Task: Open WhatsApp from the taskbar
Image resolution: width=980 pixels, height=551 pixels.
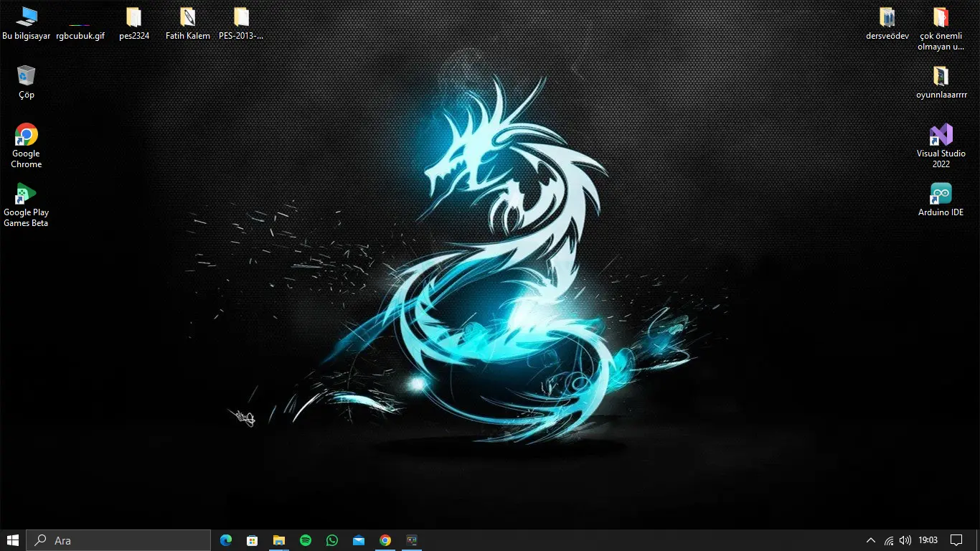Action: (332, 540)
